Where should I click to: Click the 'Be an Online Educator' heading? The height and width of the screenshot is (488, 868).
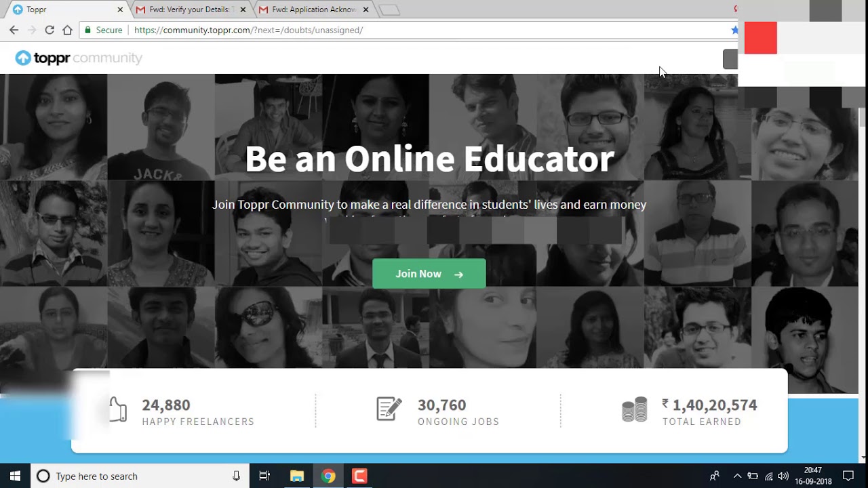[x=429, y=159]
